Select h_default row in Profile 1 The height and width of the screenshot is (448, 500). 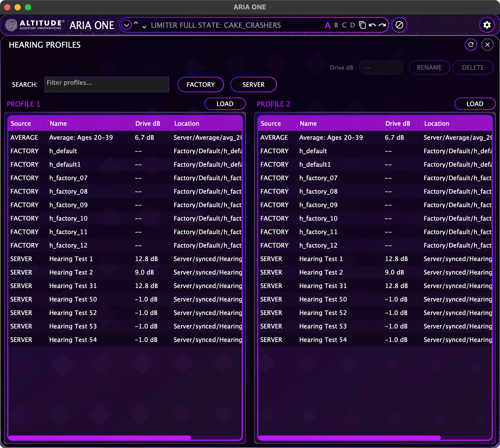point(125,151)
